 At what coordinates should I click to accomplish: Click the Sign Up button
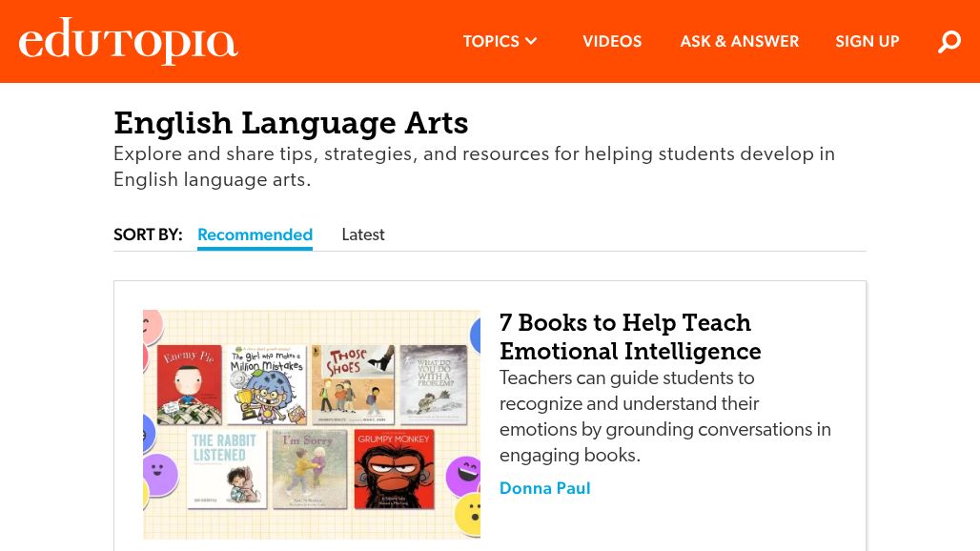tap(867, 42)
